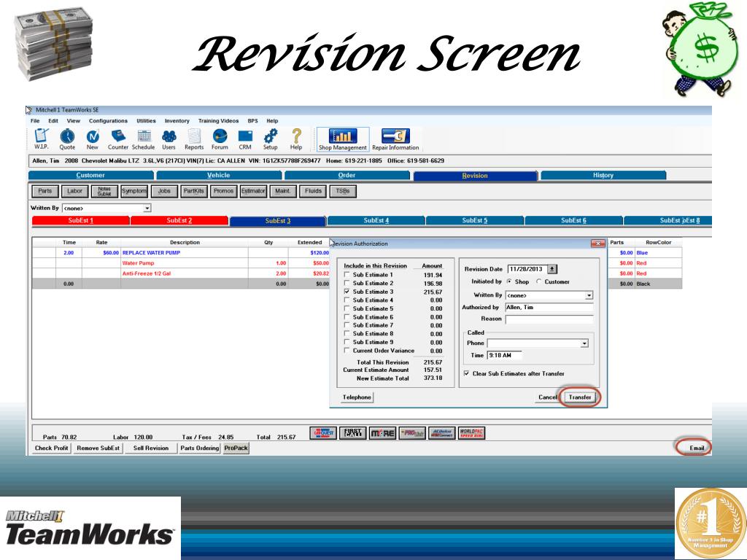
Task: Click the PartKits button
Action: pyautogui.click(x=193, y=191)
